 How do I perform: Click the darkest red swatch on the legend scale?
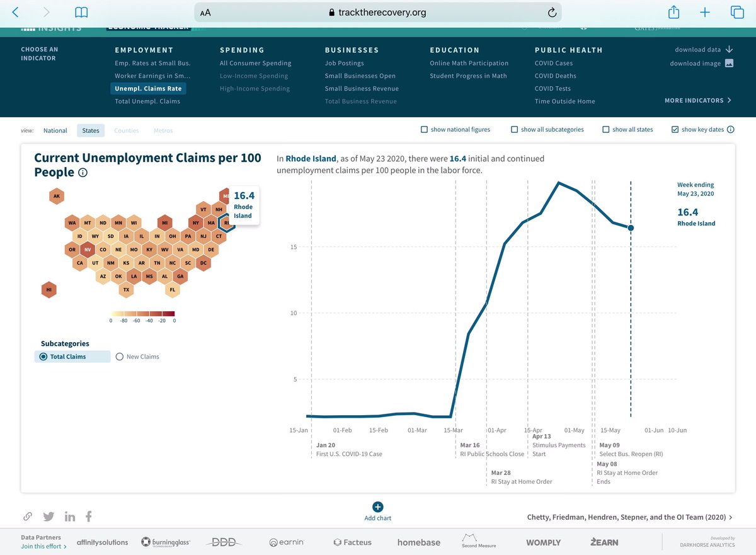tap(169, 314)
